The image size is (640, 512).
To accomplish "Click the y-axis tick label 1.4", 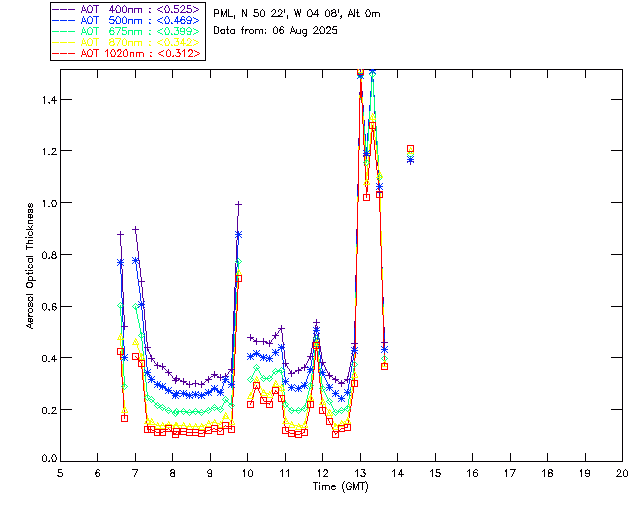I will (49, 99).
